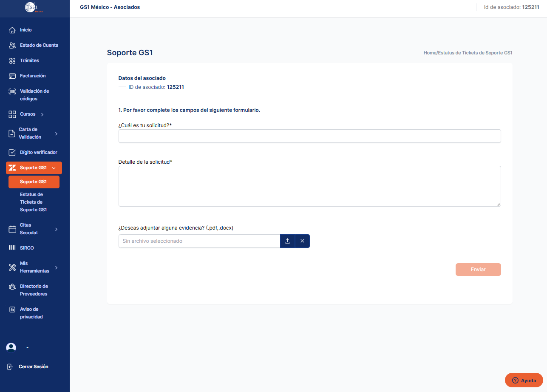Expand the Cursos submenu chevron
This screenshot has width=547, height=392.
pos(42,114)
